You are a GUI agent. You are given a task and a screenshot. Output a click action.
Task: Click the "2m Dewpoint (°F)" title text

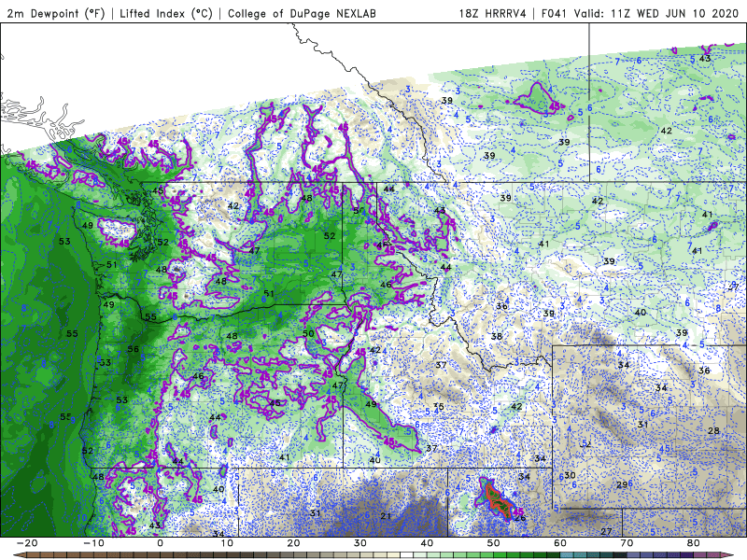click(x=55, y=13)
